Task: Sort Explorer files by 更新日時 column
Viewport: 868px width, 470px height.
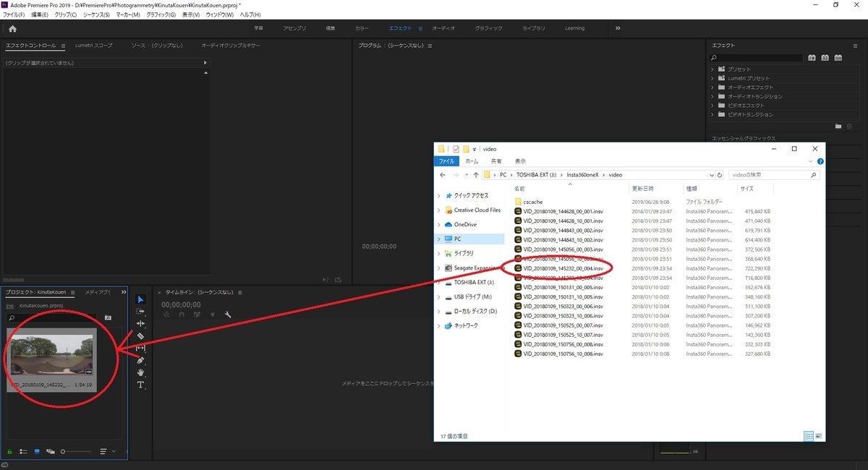Action: 642,188
